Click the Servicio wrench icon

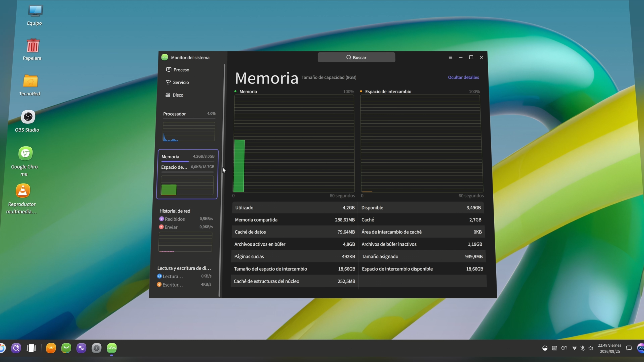[168, 82]
